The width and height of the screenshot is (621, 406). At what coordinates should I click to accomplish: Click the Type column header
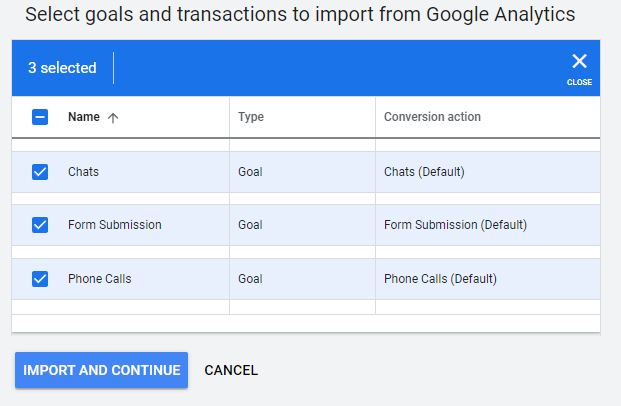point(251,117)
